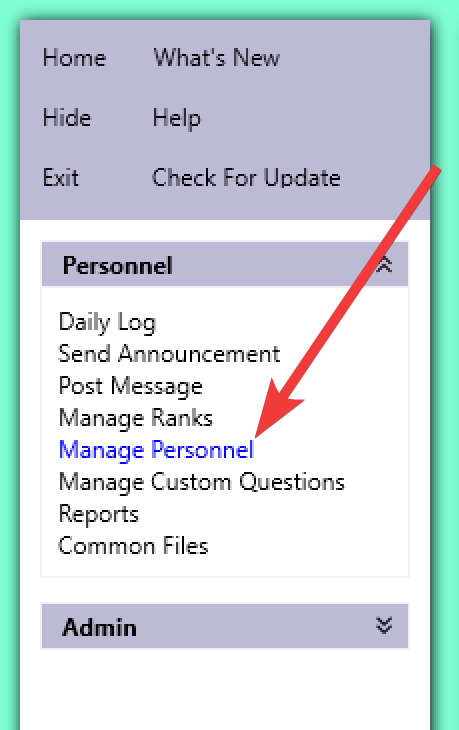Click the bold Personnel title text
The width and height of the screenshot is (459, 730).
118,265
